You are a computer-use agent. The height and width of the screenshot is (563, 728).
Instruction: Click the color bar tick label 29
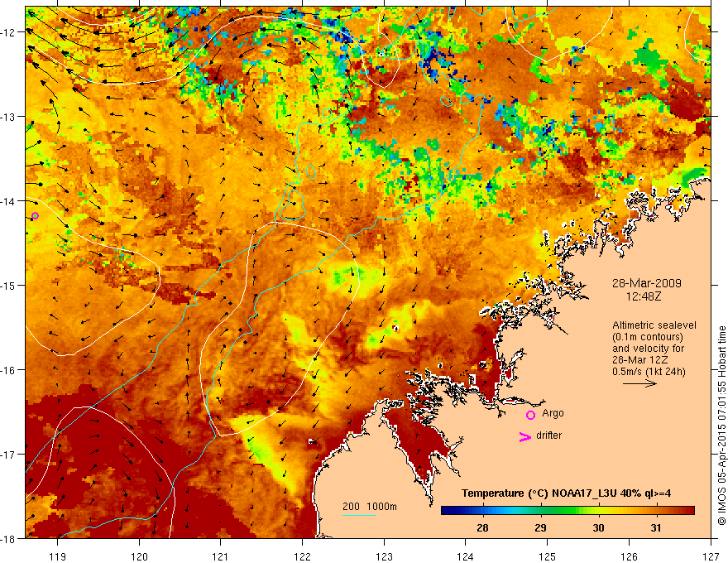[540, 527]
